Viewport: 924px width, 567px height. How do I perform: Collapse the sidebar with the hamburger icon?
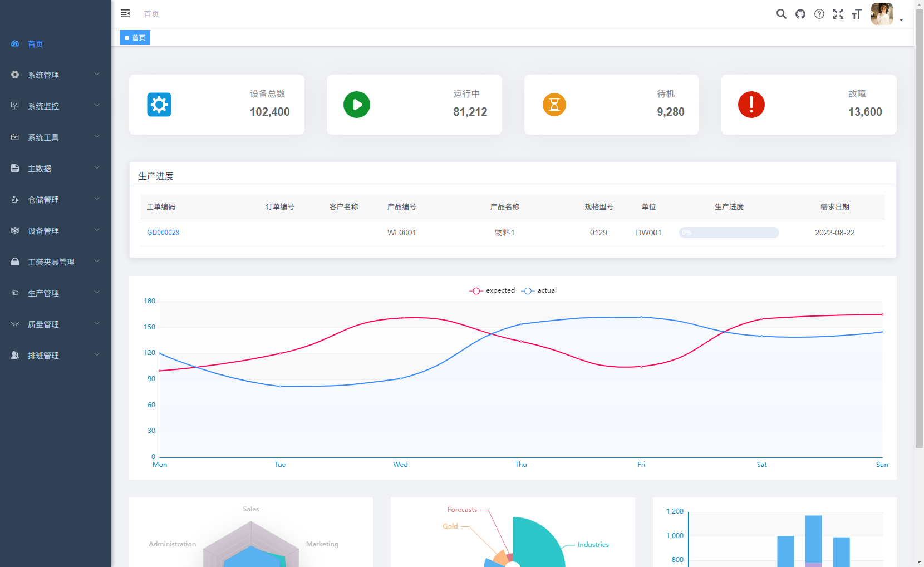point(125,13)
